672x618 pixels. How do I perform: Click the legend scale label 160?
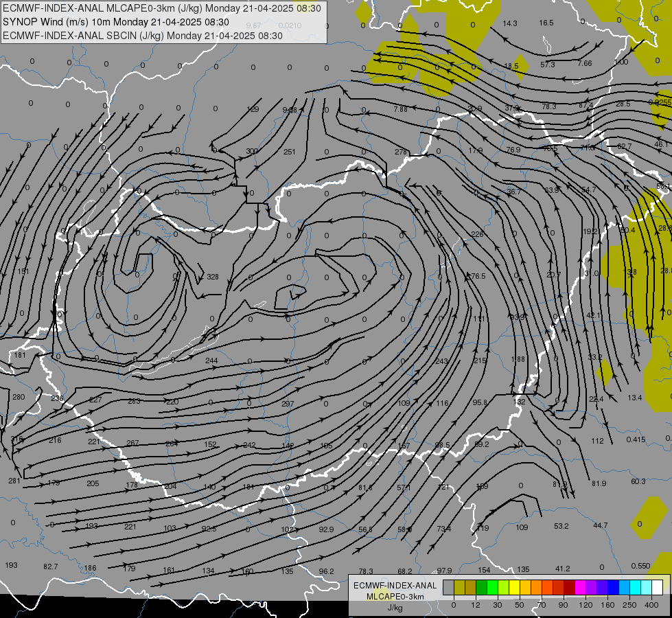[x=607, y=605]
